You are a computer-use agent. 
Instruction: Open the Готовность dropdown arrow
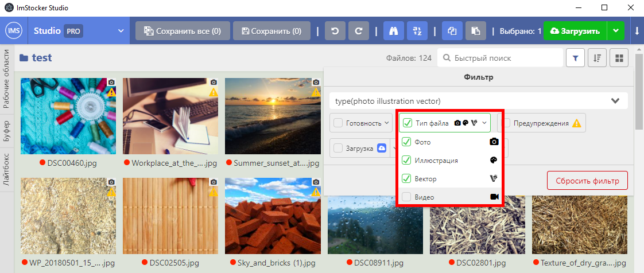point(386,123)
